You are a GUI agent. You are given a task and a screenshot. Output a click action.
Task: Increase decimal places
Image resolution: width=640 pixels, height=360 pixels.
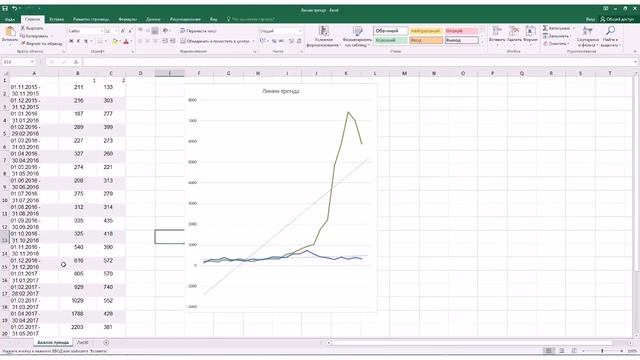[x=291, y=41]
